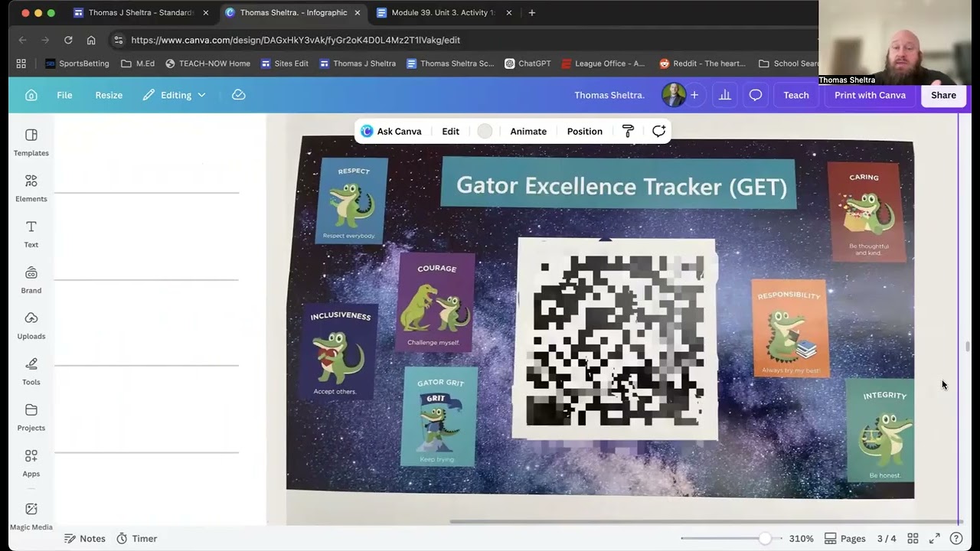Select the Thomas Sheltra Infographic tab
980x551 pixels.
point(293,12)
